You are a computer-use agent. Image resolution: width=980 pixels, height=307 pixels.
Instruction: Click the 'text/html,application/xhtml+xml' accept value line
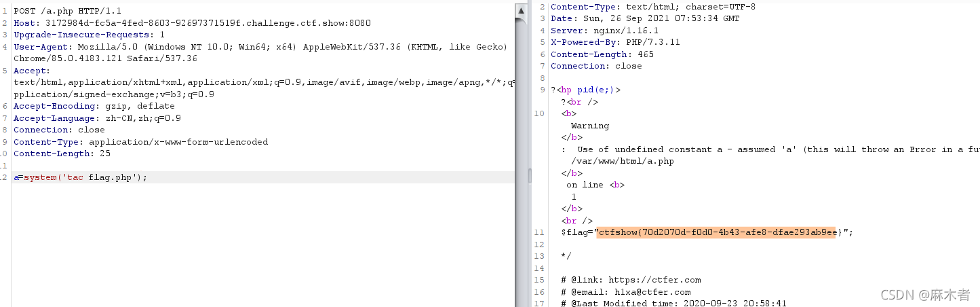(x=264, y=82)
